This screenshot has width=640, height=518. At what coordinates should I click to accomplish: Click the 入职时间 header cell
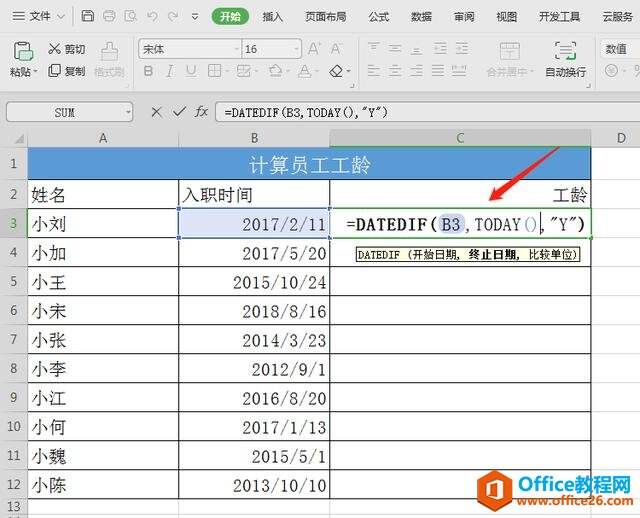pos(254,194)
